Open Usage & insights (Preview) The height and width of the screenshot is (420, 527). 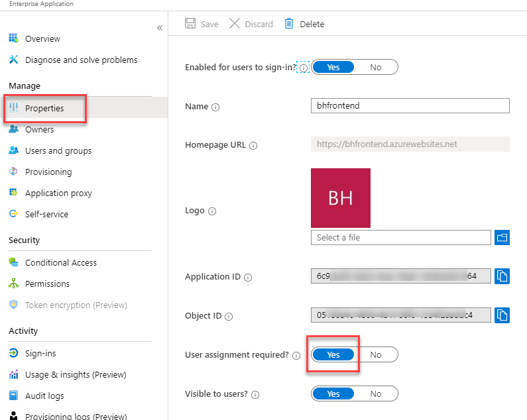(76, 374)
